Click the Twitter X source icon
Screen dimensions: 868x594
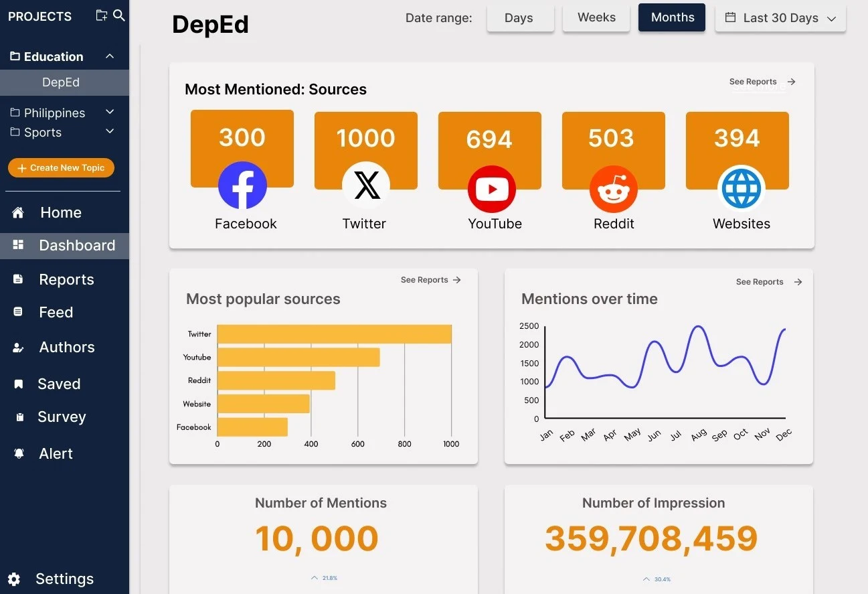[366, 185]
